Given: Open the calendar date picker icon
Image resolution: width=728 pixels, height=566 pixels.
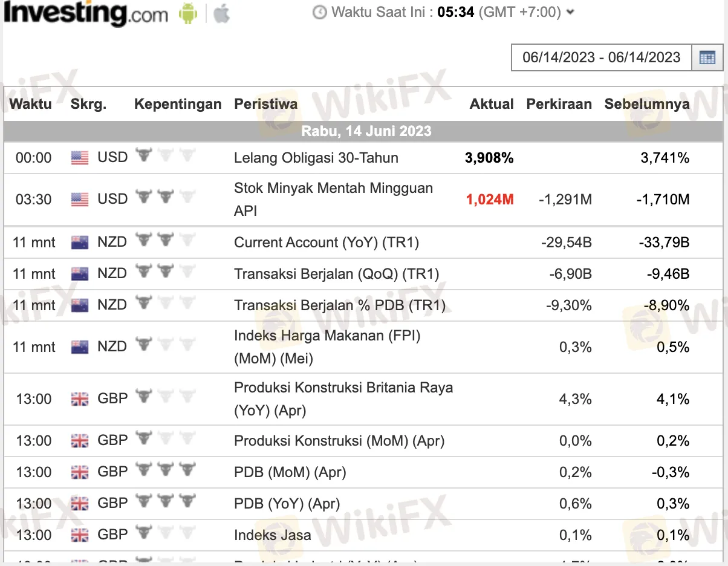Looking at the screenshot, I should (x=707, y=58).
